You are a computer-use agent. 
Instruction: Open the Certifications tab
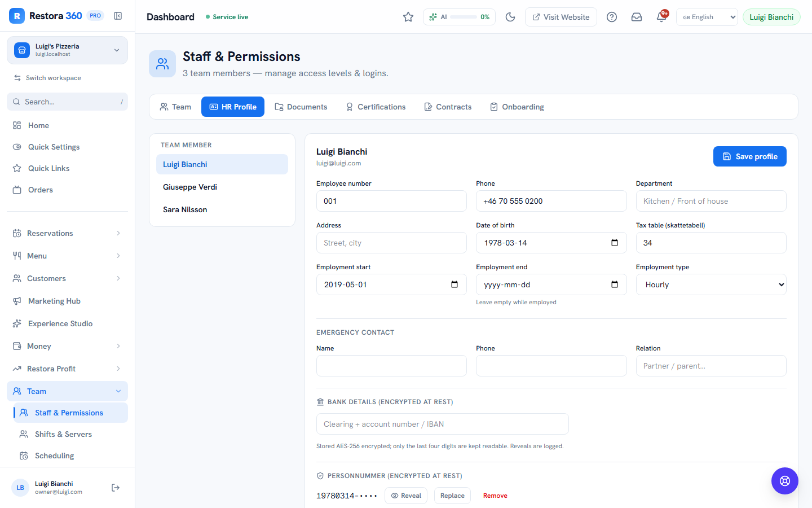tap(376, 107)
